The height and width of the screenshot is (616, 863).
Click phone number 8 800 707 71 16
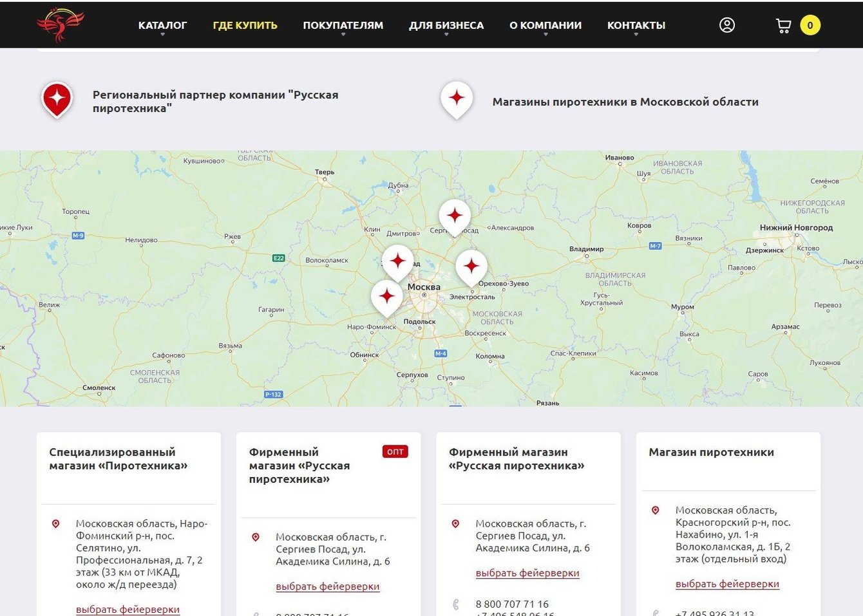512,604
